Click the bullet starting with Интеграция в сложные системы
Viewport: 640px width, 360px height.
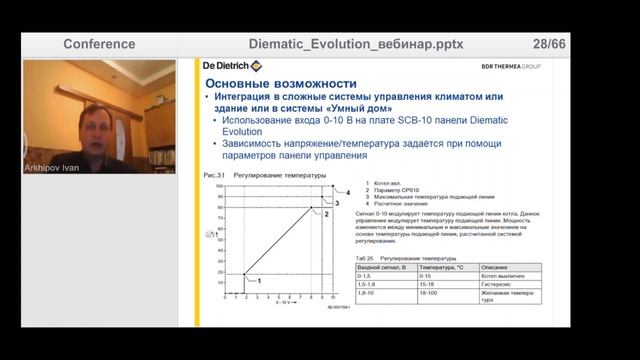(358, 102)
